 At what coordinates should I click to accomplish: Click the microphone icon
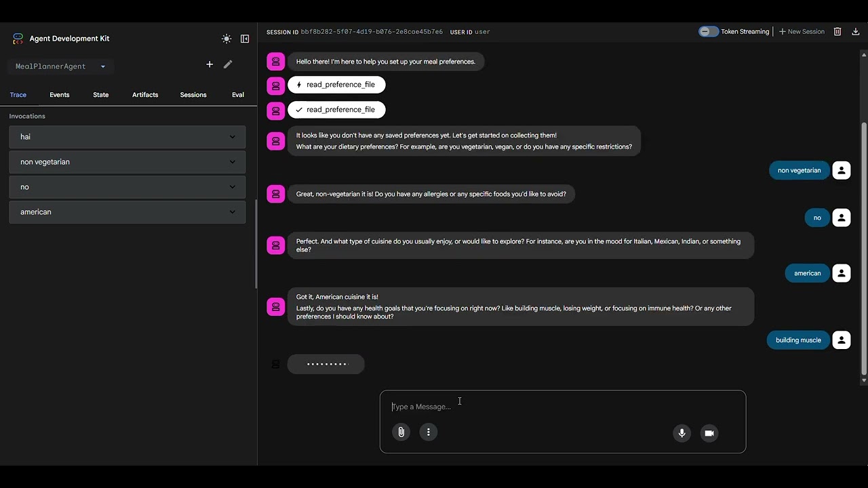(x=682, y=433)
